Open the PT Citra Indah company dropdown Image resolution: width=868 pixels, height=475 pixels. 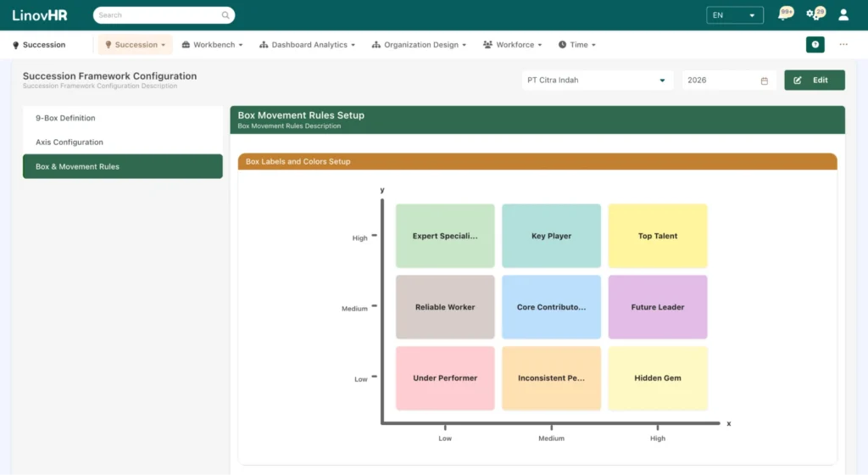pyautogui.click(x=598, y=81)
